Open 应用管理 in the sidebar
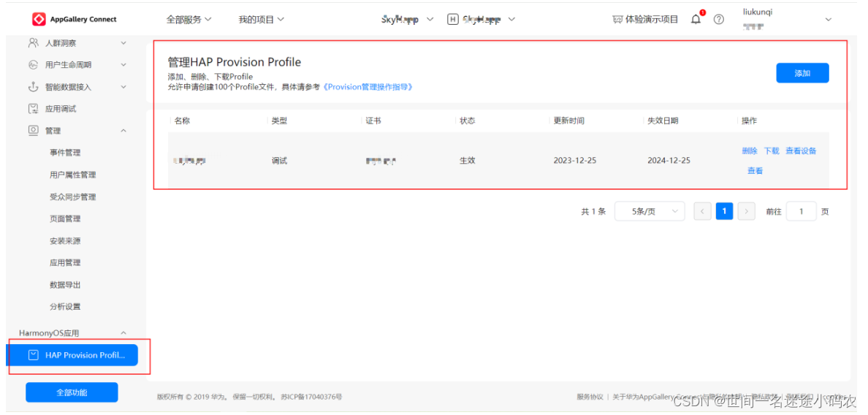 (x=65, y=263)
